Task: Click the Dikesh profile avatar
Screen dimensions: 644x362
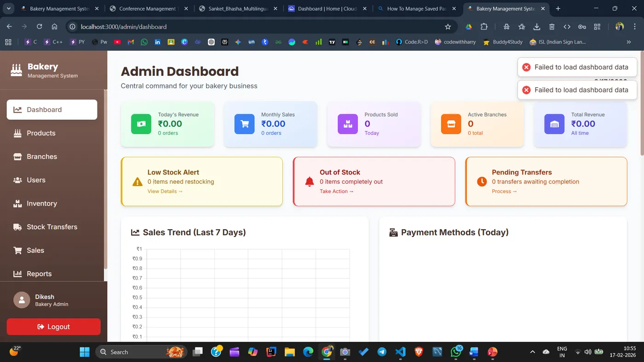Action: click(22, 300)
